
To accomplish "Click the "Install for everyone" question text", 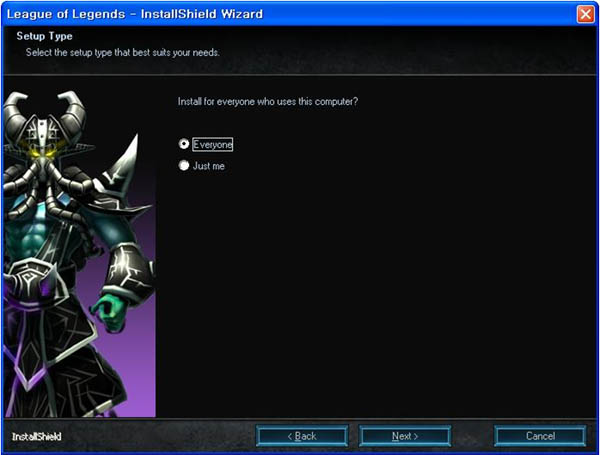I will click(267, 100).
